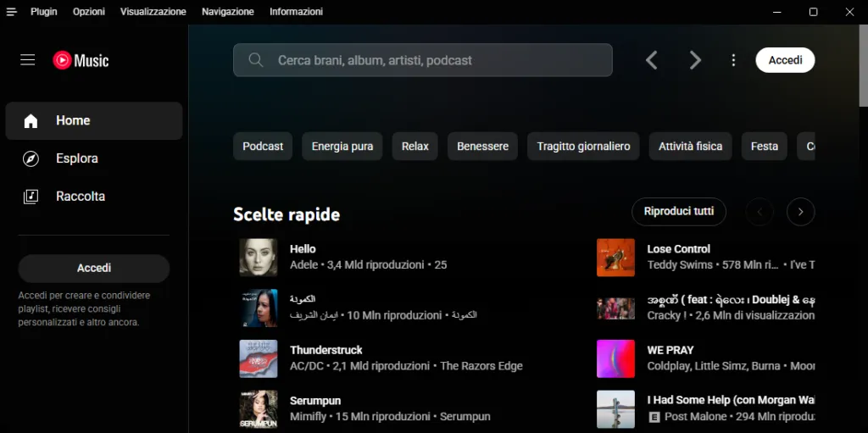
Task: Open the Scelte rapide heading
Action: [287, 214]
